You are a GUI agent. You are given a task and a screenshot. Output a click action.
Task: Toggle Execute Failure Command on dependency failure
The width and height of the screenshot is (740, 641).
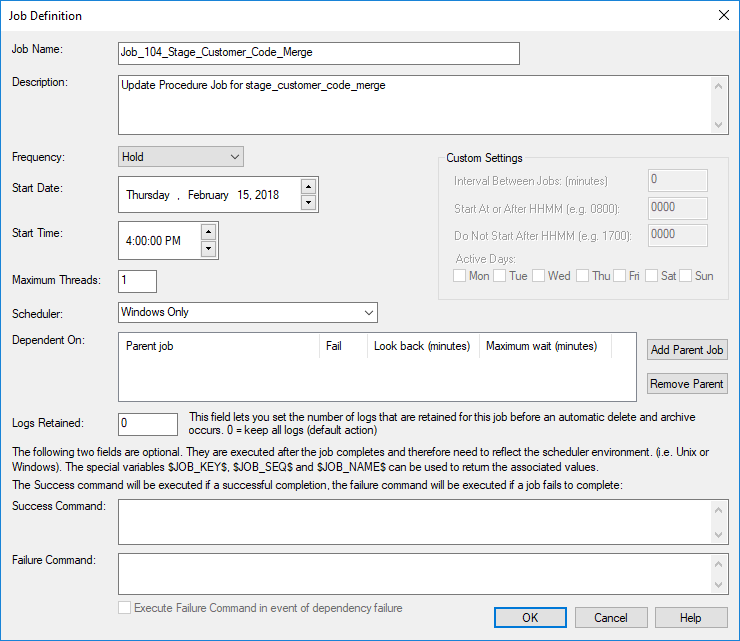(x=125, y=607)
